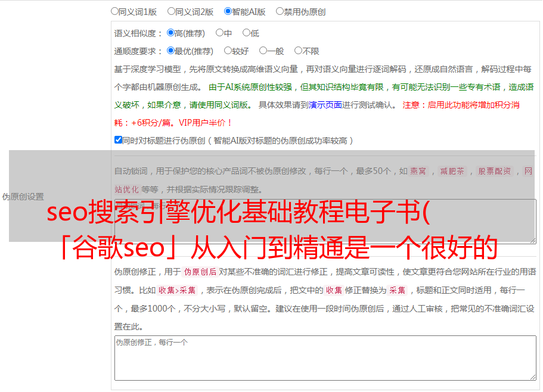Set 通顺度要求 to 较好
Image resolution: width=543 pixels, height=392 pixels.
click(228, 51)
